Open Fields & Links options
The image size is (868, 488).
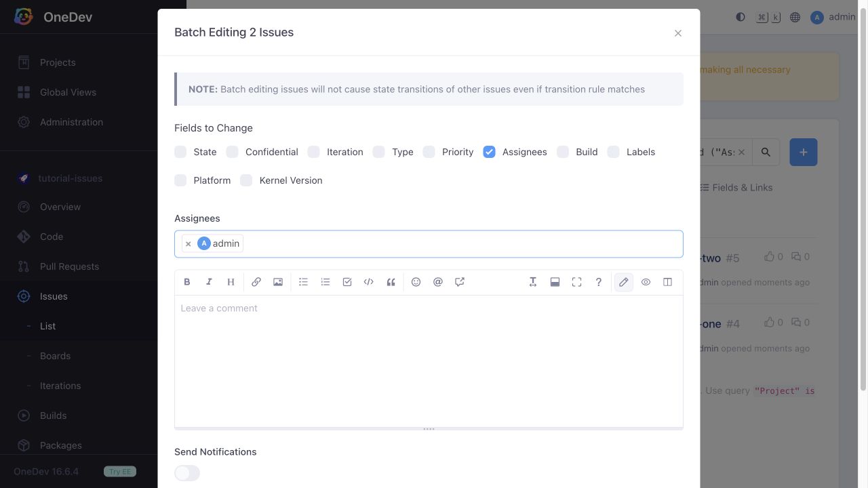click(x=736, y=188)
